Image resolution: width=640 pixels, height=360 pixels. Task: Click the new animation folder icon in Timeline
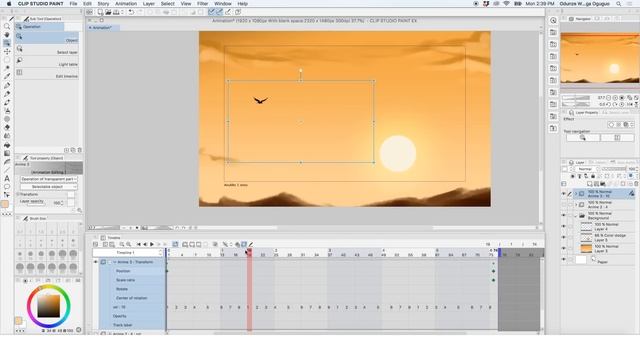pyautogui.click(x=185, y=244)
